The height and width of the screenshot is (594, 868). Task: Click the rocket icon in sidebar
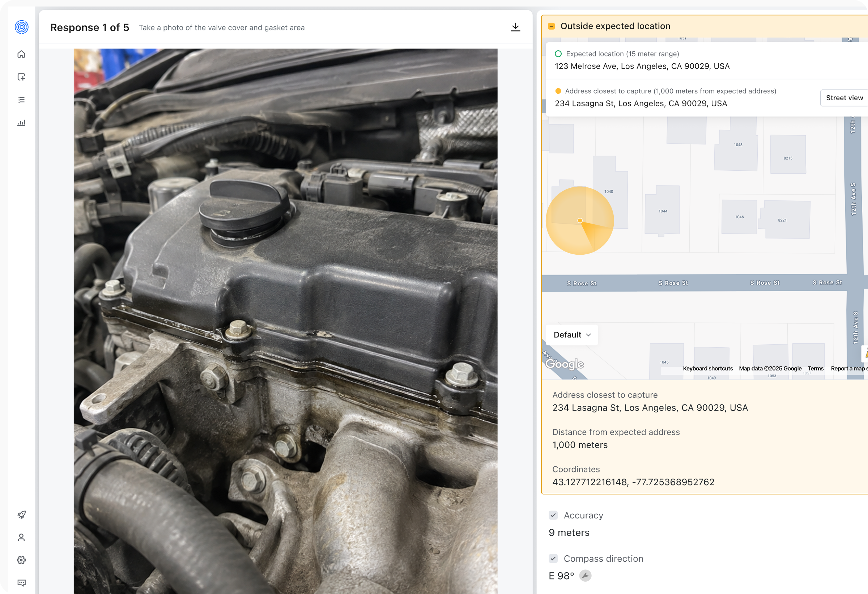(x=22, y=514)
